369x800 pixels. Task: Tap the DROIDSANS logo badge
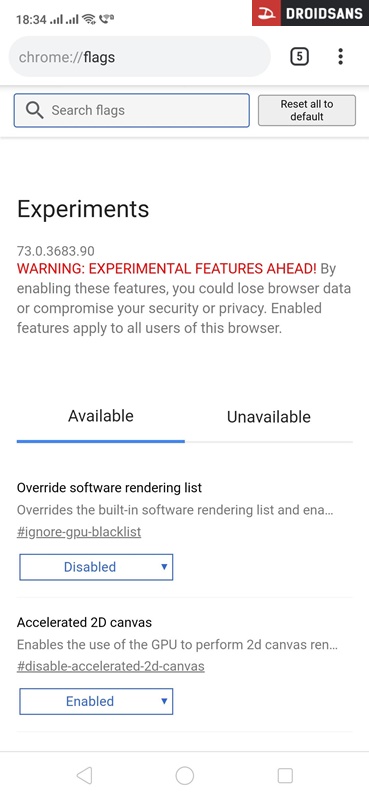310,13
